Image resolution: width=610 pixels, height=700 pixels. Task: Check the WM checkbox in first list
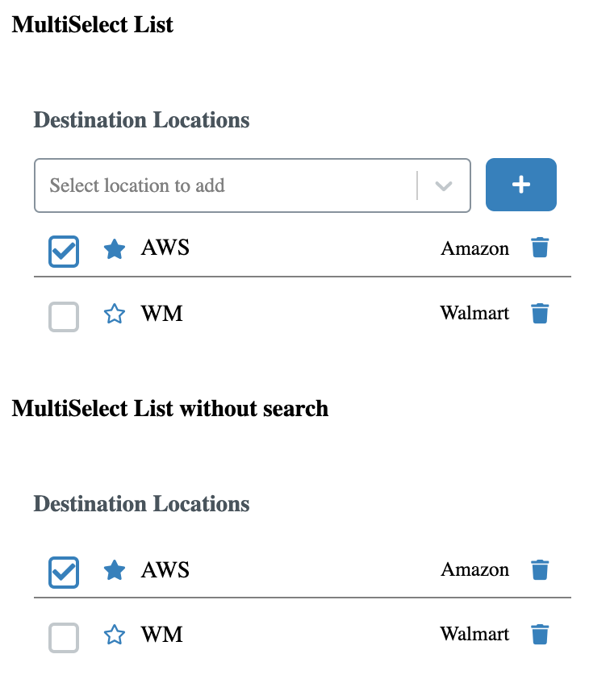[63, 316]
